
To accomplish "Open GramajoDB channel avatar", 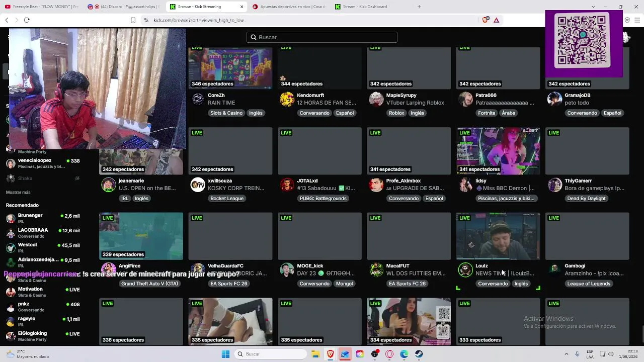I will (554, 99).
